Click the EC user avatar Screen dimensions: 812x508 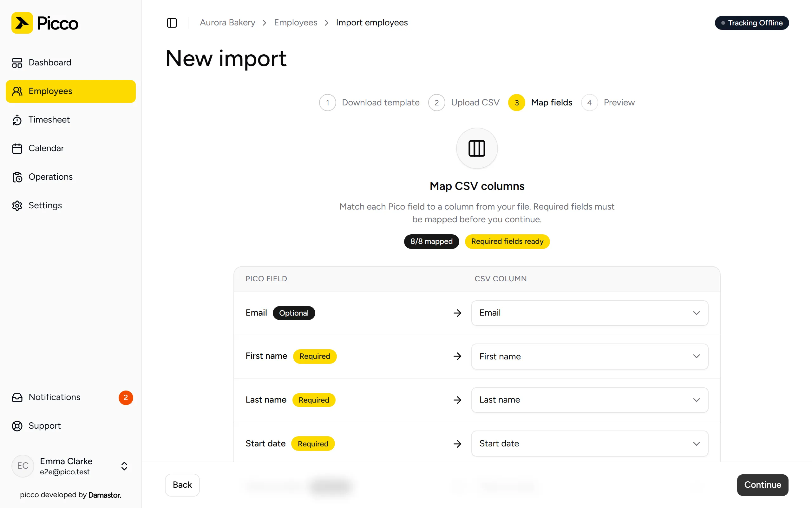click(23, 466)
